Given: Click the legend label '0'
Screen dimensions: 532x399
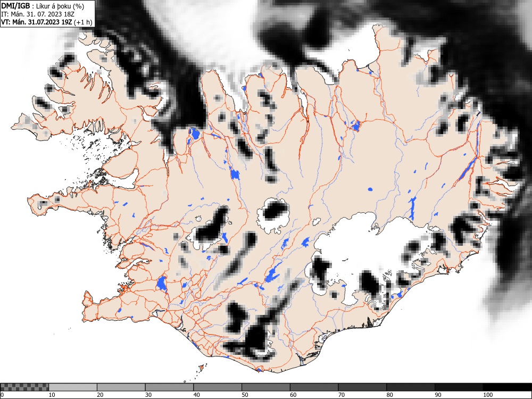Looking at the screenshot, I should 2,395.
